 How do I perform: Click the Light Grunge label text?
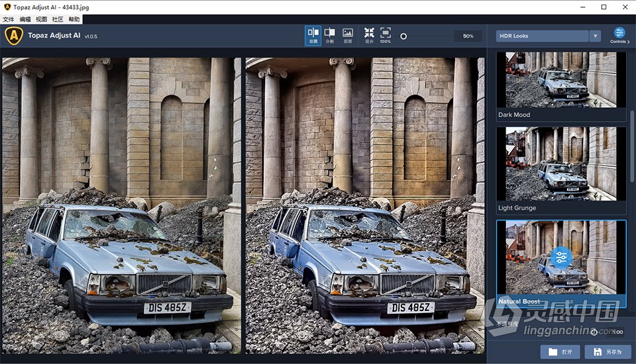(517, 208)
